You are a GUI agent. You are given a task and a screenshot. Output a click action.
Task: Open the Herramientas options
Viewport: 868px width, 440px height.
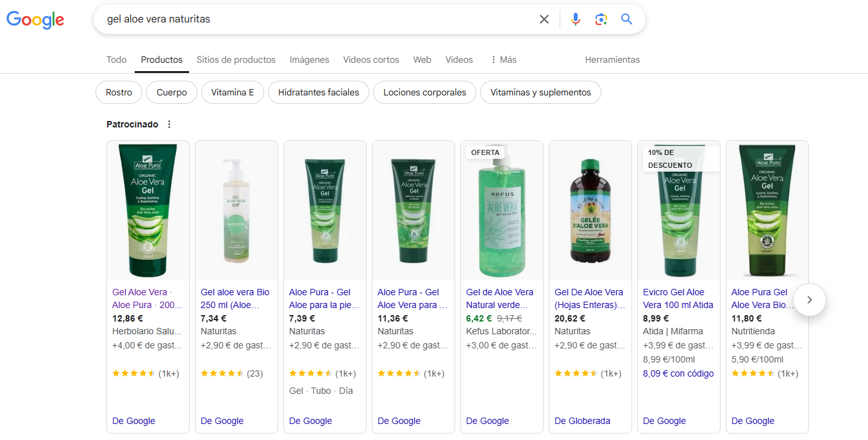(x=612, y=59)
